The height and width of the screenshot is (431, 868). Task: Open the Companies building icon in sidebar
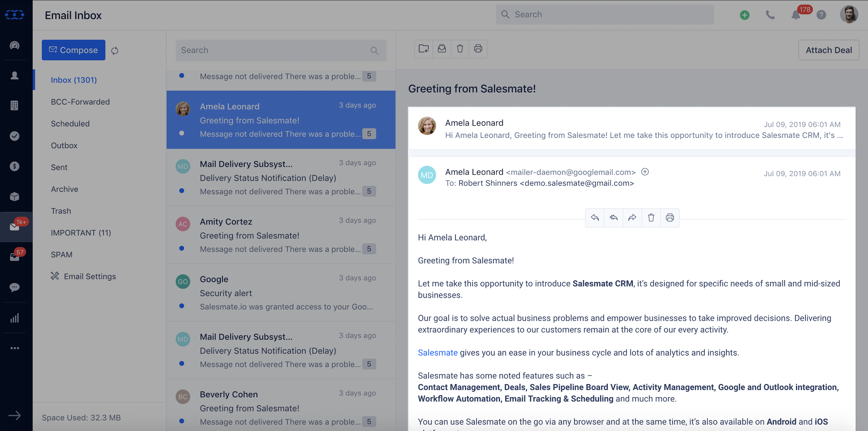14,105
